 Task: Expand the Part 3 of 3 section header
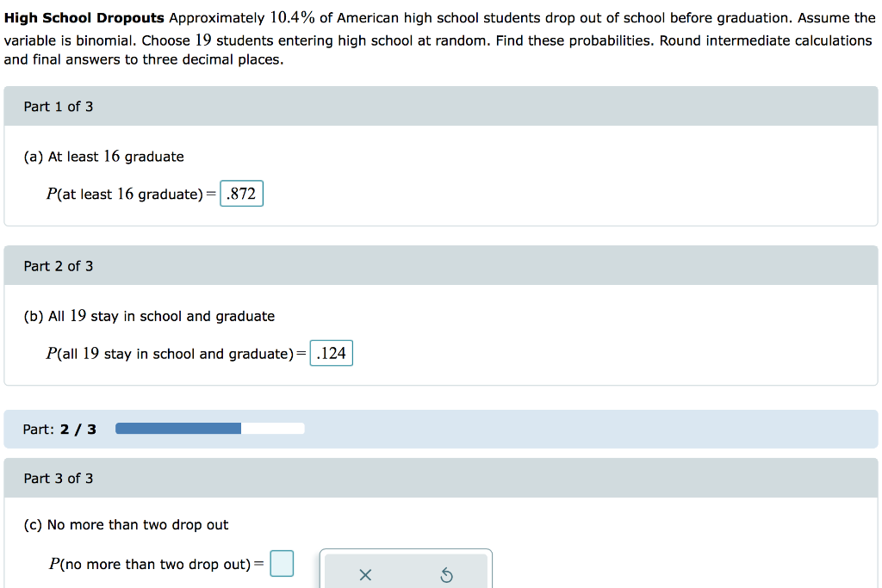click(58, 478)
